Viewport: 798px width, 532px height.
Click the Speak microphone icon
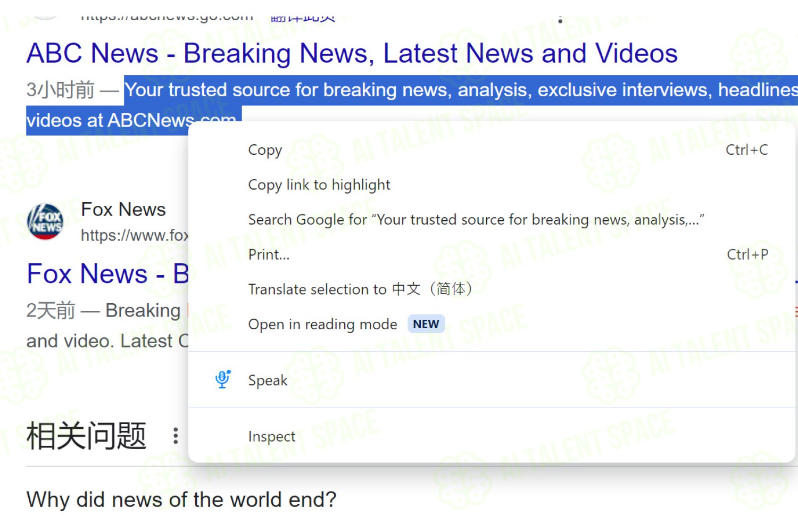[x=223, y=379]
